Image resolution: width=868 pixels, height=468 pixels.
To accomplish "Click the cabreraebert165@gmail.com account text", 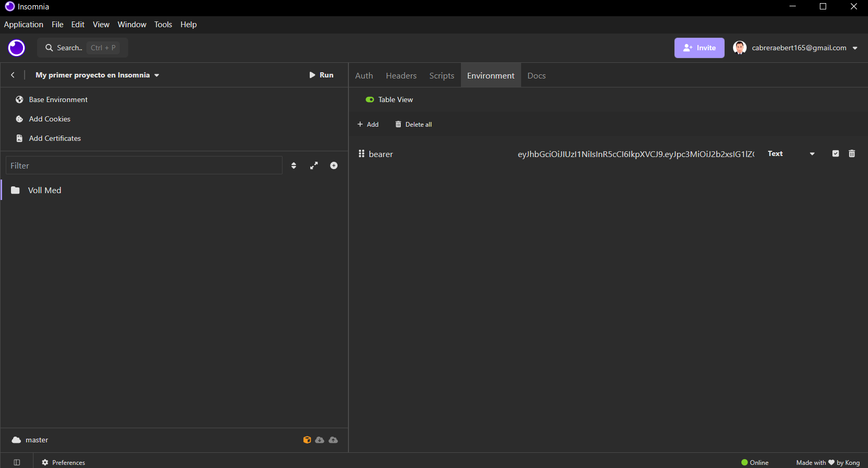I will [x=799, y=48].
